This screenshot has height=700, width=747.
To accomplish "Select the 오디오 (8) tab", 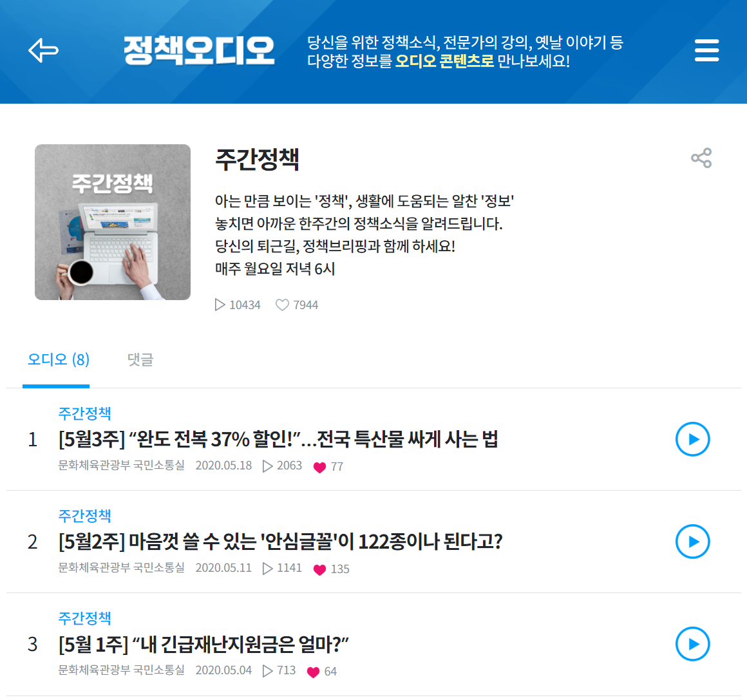I will tap(58, 359).
